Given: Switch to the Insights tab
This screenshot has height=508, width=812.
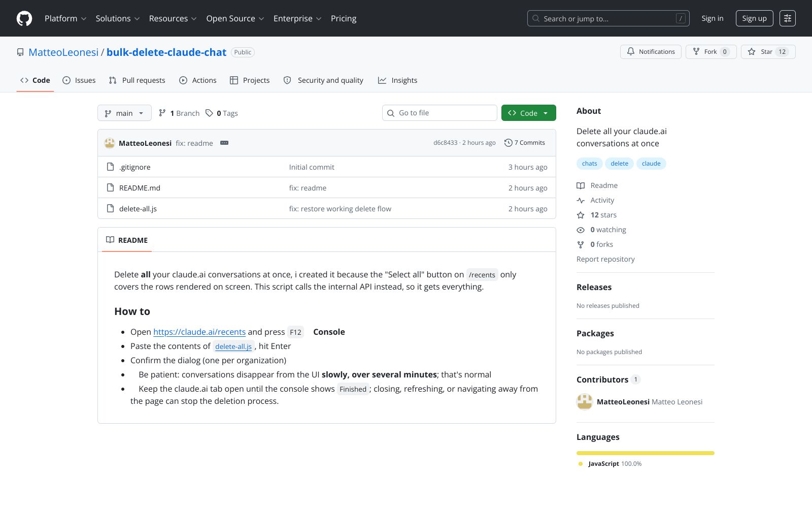Looking at the screenshot, I should click(x=398, y=80).
